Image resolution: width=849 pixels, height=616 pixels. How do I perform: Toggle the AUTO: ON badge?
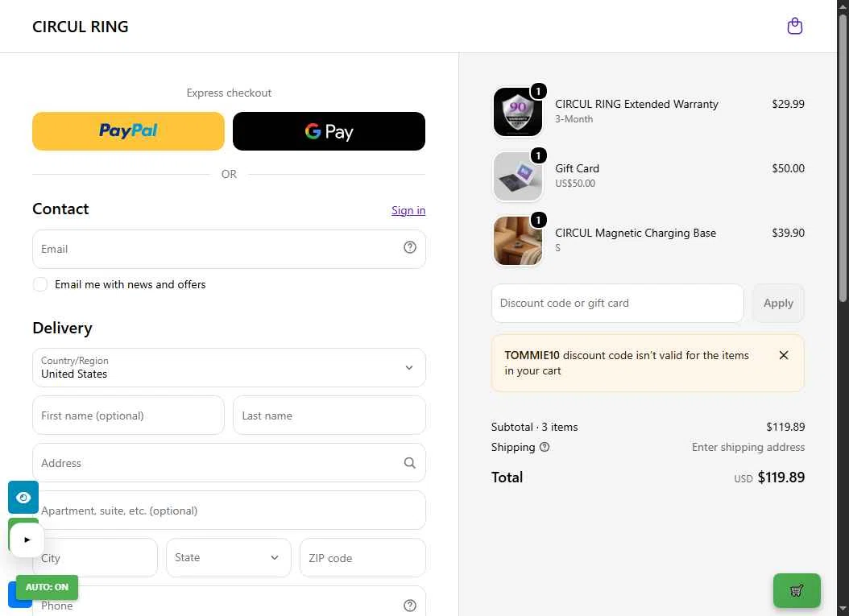[x=47, y=587]
